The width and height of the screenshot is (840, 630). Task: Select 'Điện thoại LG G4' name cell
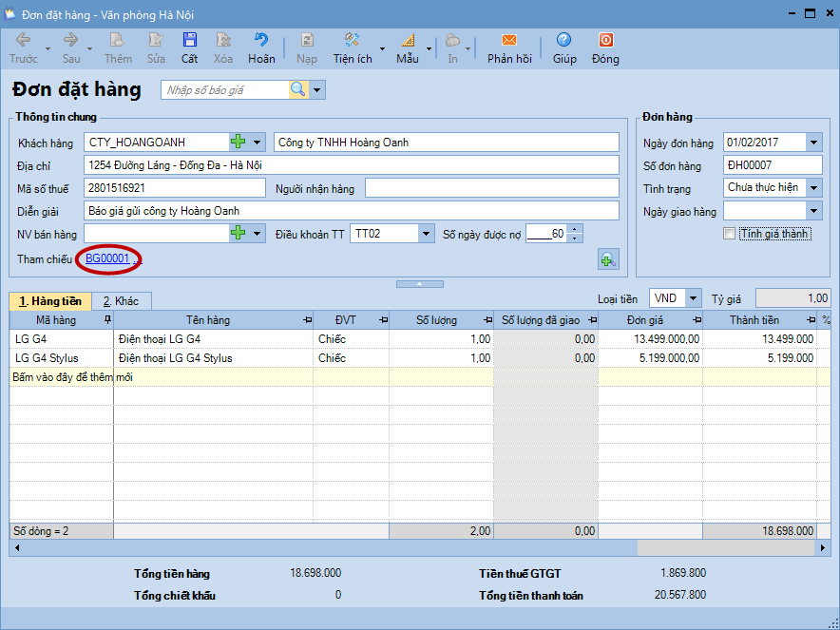click(213, 339)
